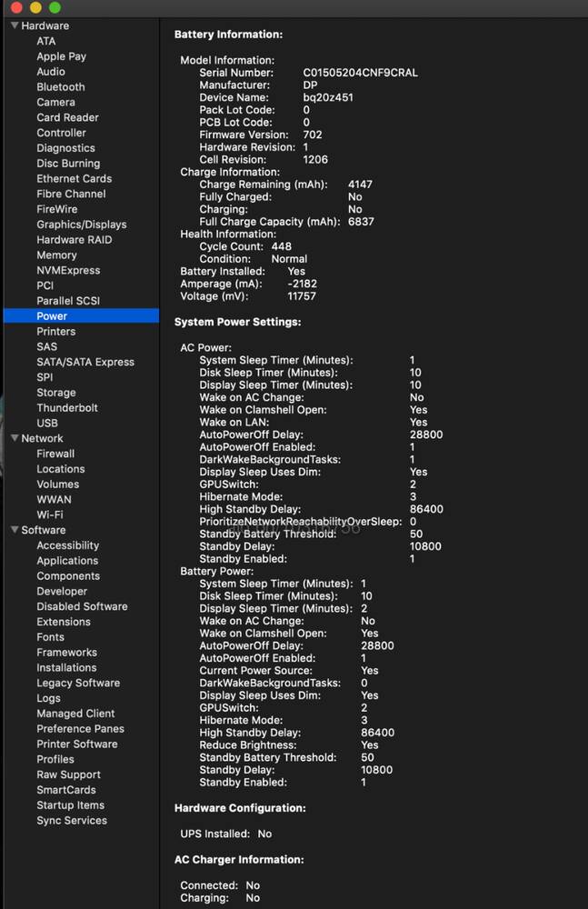The image size is (588, 909).
Task: Open the USB hardware entry
Action: point(47,424)
